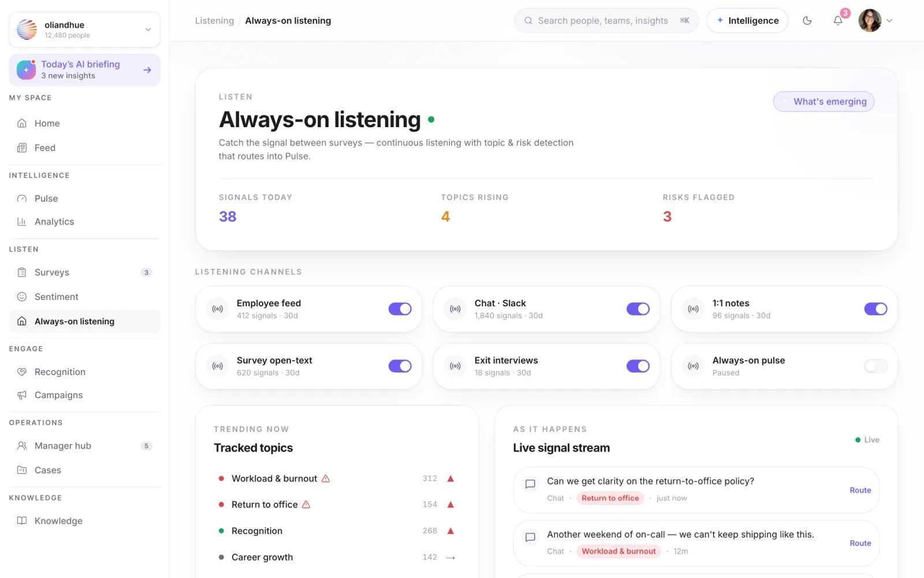Click the Return to office warning icon
Image resolution: width=924 pixels, height=578 pixels.
click(306, 505)
